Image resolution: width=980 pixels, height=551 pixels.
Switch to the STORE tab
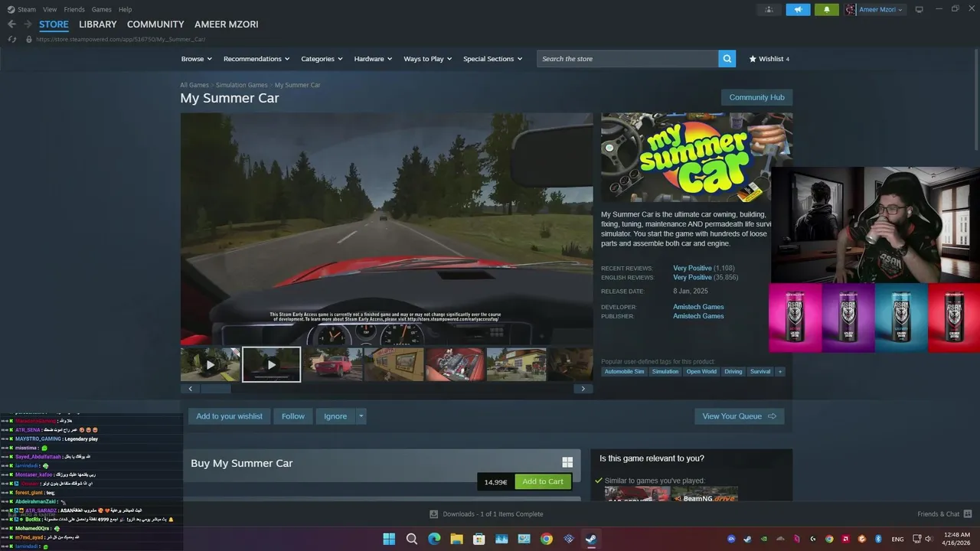click(x=54, y=24)
